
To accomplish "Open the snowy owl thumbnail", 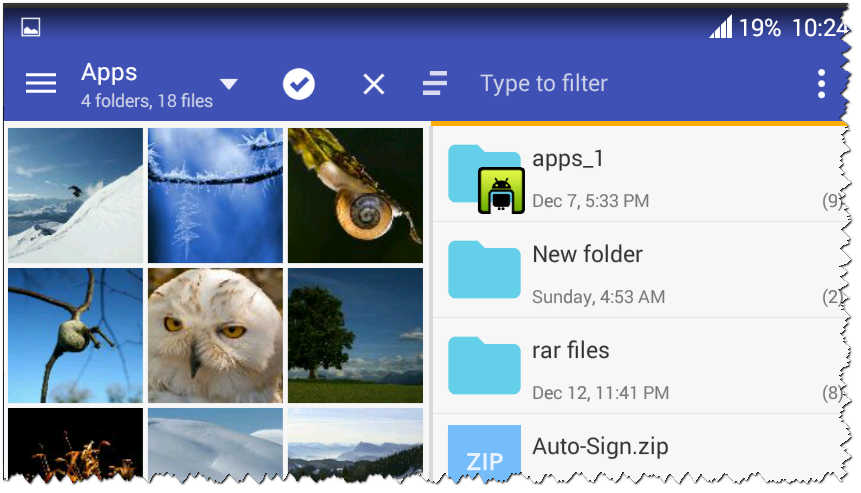I will click(215, 335).
